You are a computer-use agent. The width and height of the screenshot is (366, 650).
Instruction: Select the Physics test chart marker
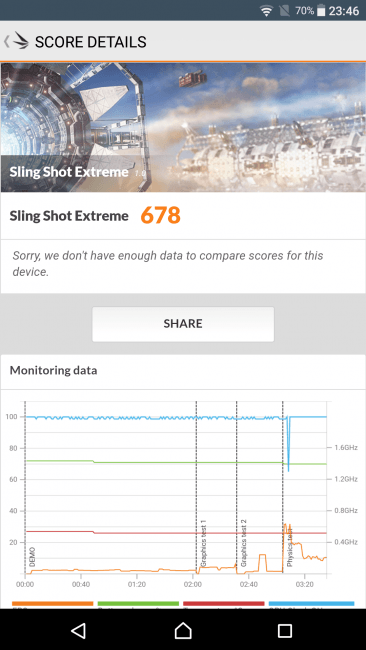[290, 546]
